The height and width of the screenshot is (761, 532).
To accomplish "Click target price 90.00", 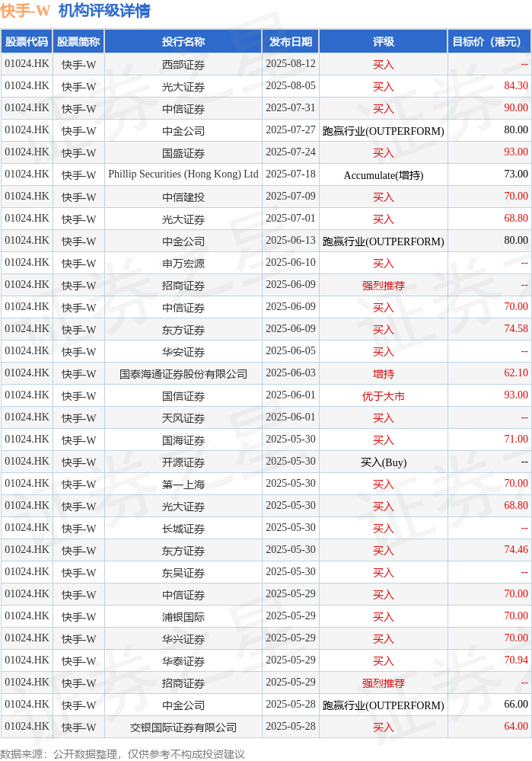I will click(516, 107).
